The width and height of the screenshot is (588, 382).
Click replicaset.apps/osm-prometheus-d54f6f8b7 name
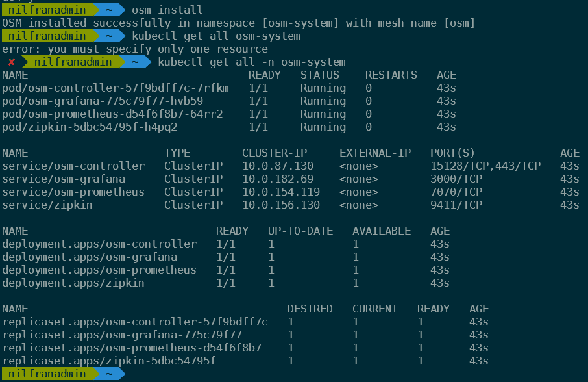(132, 348)
